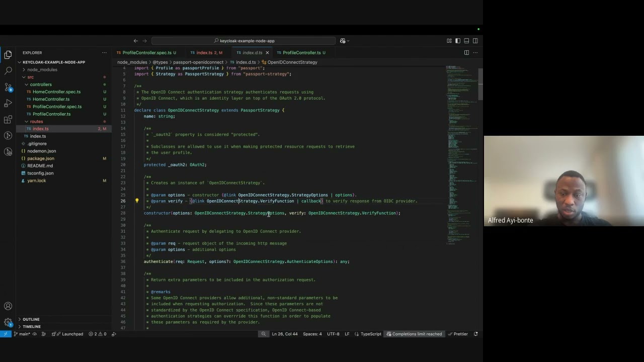Viewport: 644px width, 362px height.
Task: Open the Accounts icon in activity bar
Action: pyautogui.click(x=8, y=306)
